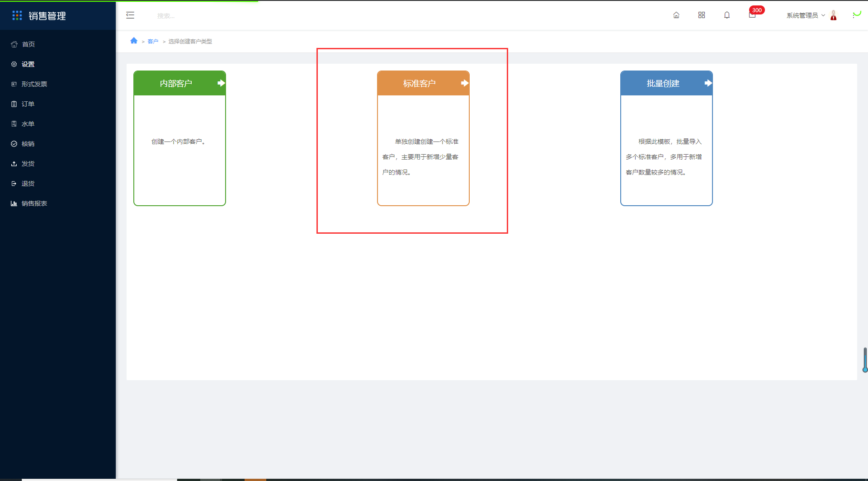Click the arrow on the 批量创建 card
The width and height of the screenshot is (868, 481).
(x=708, y=83)
